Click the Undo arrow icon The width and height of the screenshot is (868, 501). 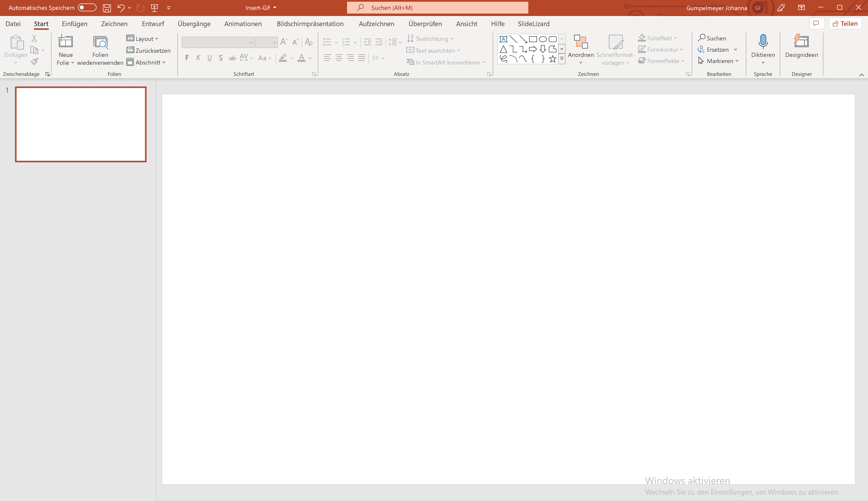click(120, 8)
